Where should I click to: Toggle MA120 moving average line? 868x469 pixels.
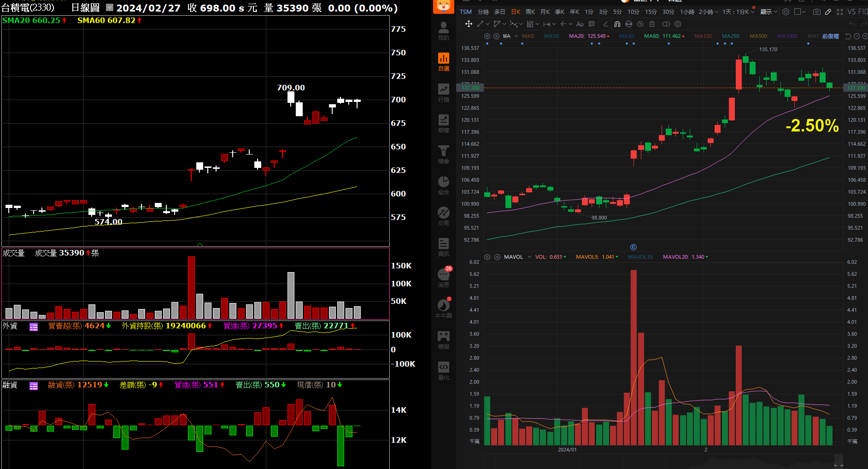(x=703, y=36)
